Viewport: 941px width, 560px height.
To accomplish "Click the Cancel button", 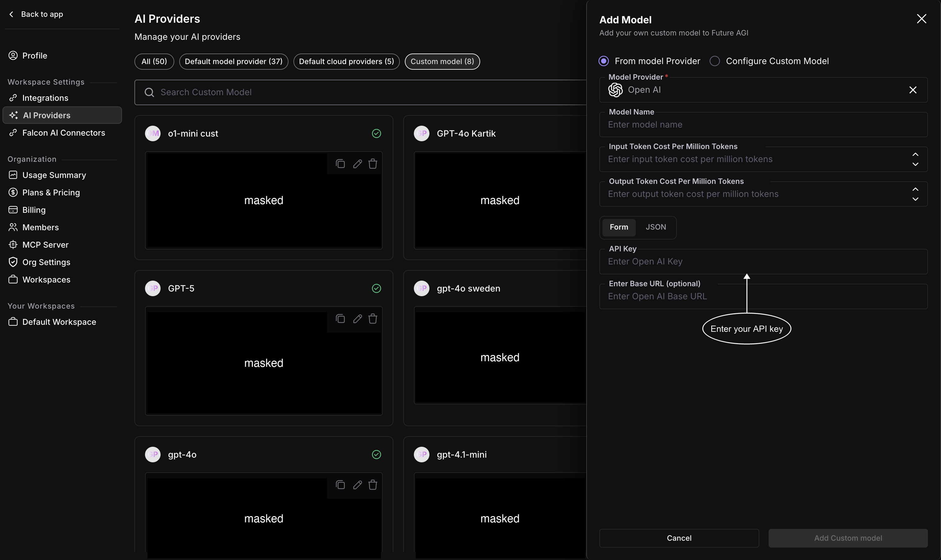I will pos(679,538).
